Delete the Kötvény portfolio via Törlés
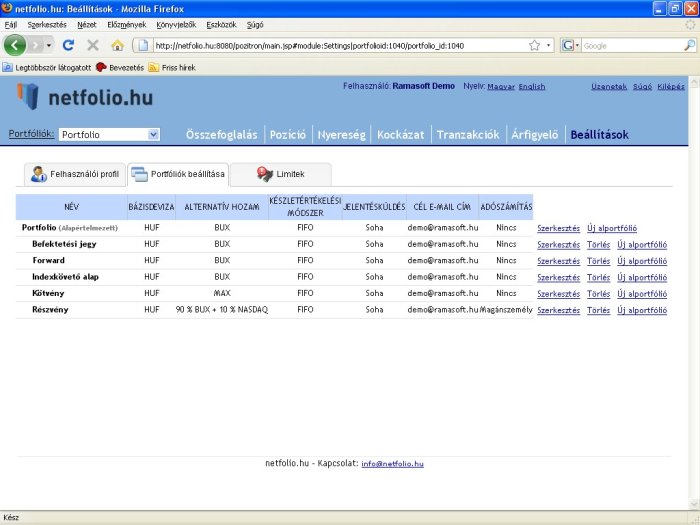700x525 pixels. pos(598,294)
